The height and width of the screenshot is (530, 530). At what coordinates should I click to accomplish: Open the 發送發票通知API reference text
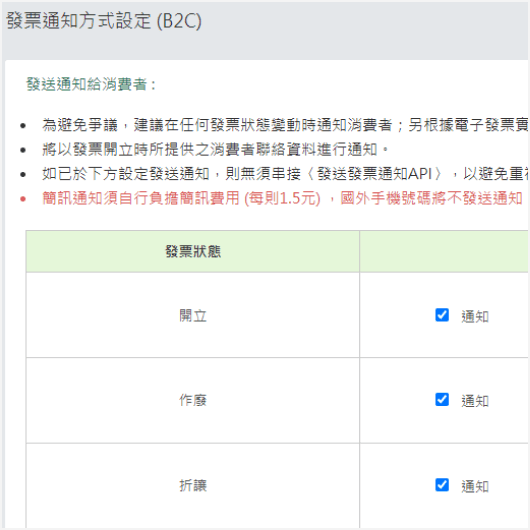(375, 174)
